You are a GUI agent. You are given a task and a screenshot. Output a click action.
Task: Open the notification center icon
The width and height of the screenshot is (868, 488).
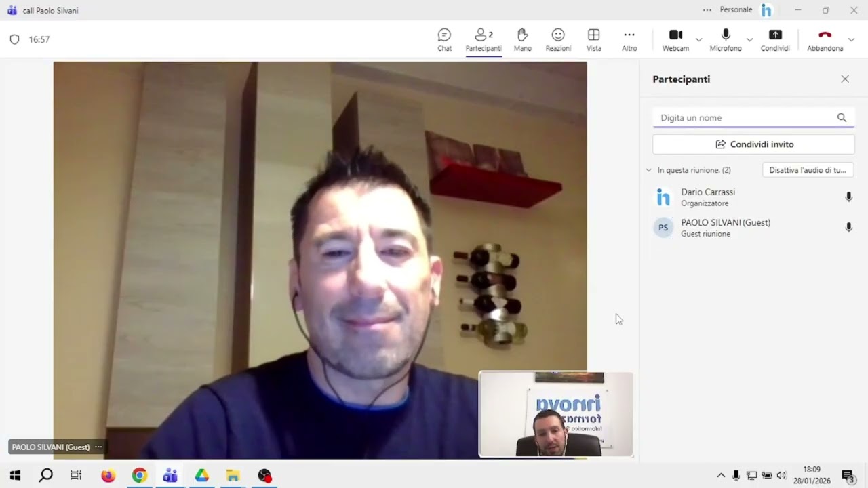[848, 475]
